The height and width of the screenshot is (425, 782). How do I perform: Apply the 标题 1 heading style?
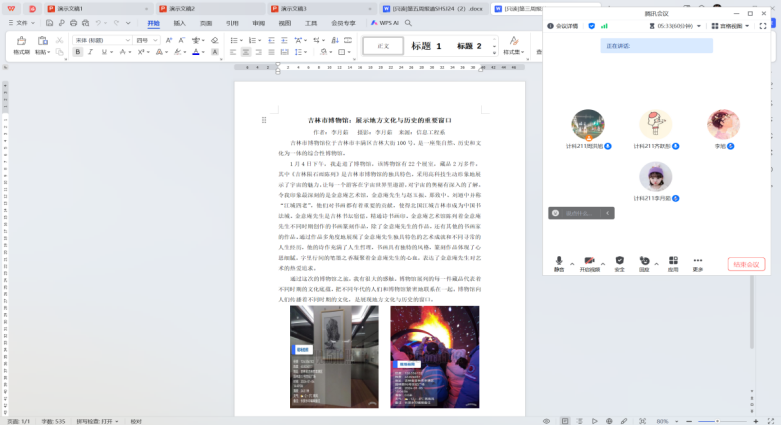(x=426, y=46)
